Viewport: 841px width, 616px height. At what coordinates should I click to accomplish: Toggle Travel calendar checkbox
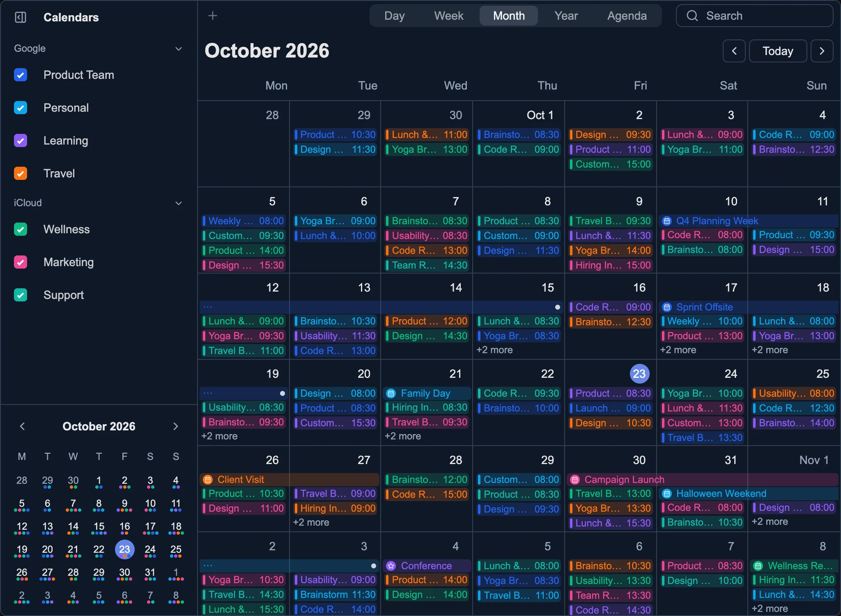21,173
